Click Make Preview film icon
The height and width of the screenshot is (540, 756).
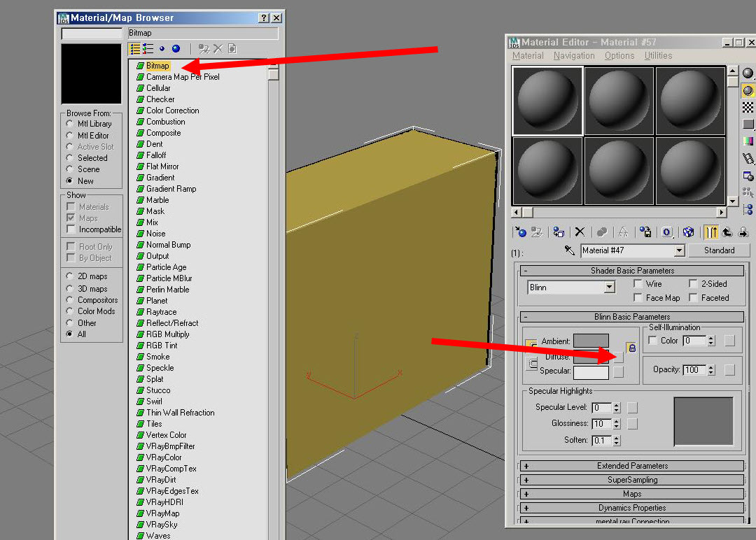pyautogui.click(x=748, y=159)
